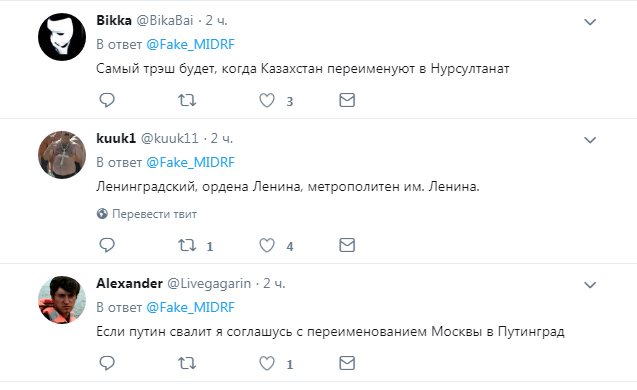
Task: Like kuuk1's tweet with 4 likes
Action: (x=267, y=245)
